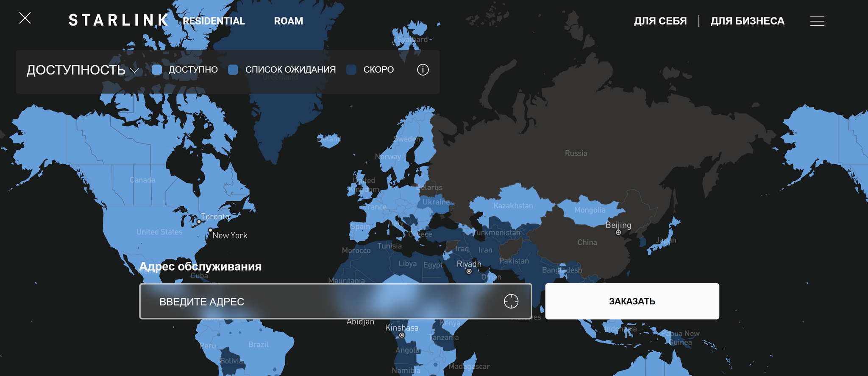Screen dimensions: 868x376
Task: Click the STARLINK logo
Action: pyautogui.click(x=118, y=20)
